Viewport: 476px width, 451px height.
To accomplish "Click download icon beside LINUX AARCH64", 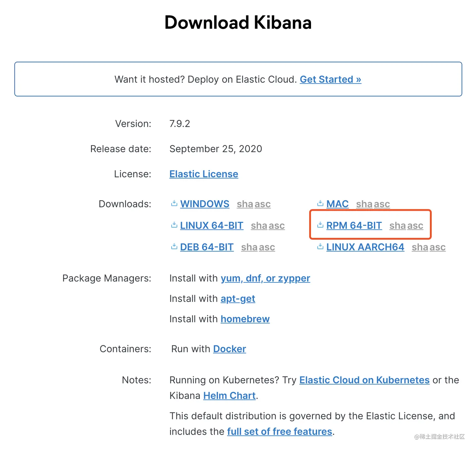I will [x=320, y=247].
